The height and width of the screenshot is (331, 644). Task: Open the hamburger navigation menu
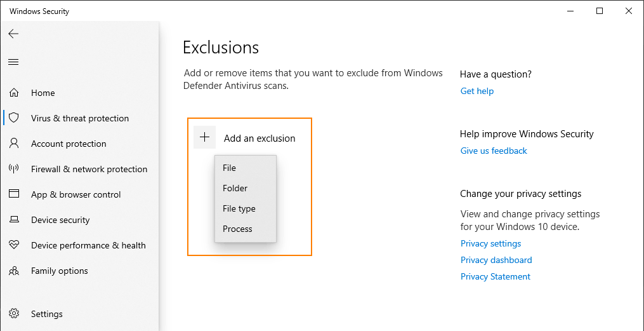13,62
